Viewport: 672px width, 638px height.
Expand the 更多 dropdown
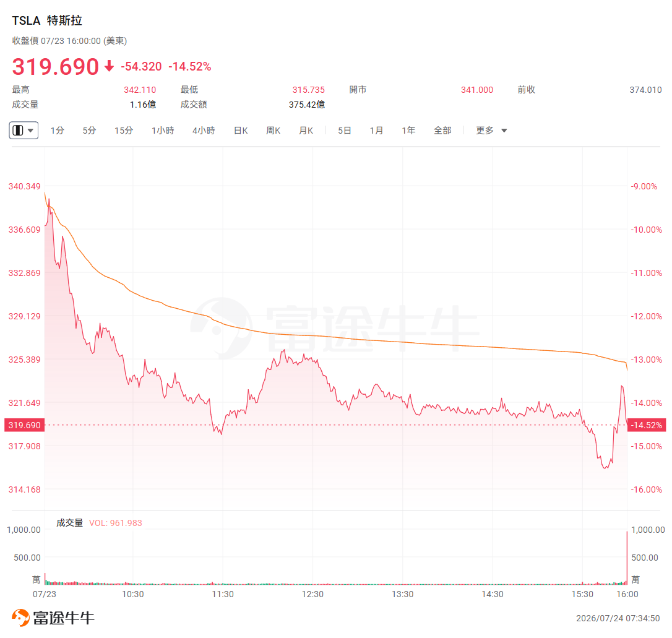(x=491, y=130)
